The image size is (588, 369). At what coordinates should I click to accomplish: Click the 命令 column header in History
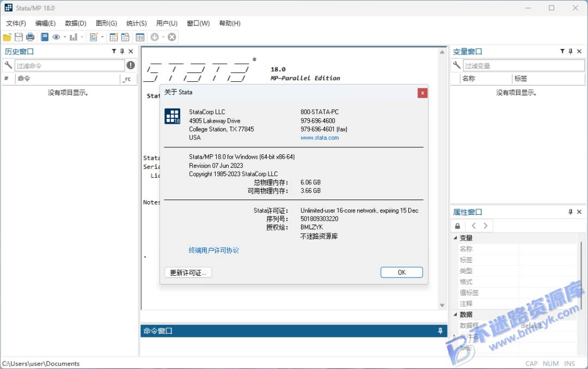[68, 78]
